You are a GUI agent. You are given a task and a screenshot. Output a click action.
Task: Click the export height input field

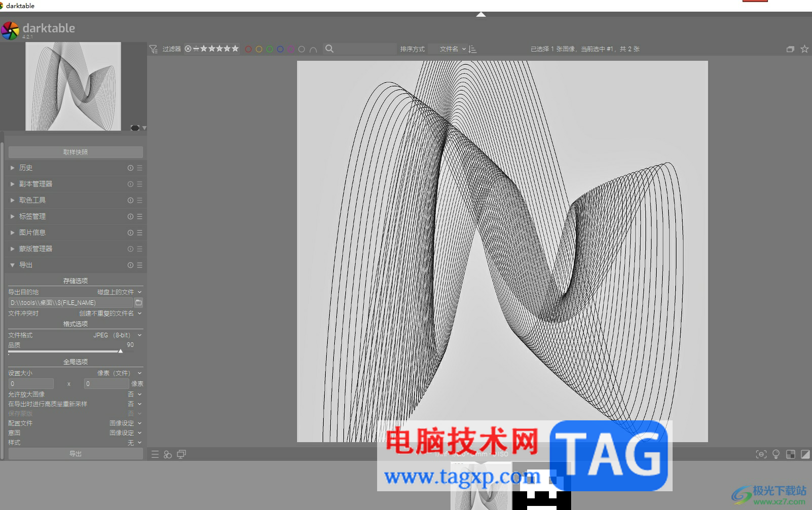pyautogui.click(x=106, y=383)
